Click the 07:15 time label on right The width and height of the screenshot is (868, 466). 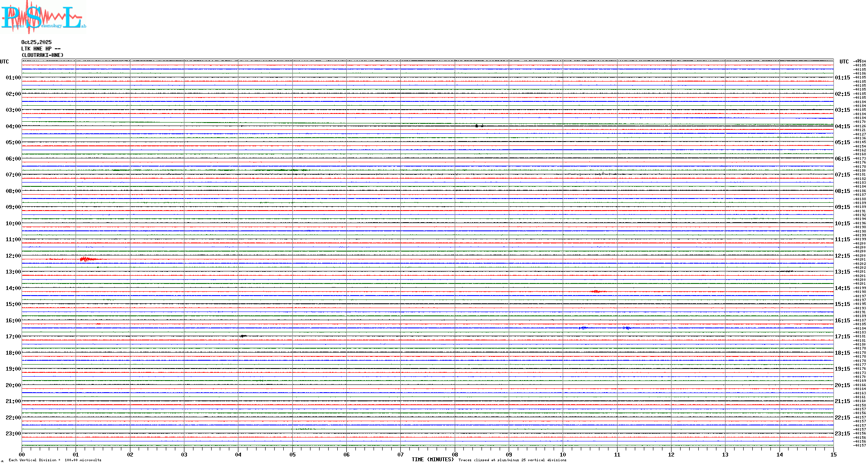[842, 175]
